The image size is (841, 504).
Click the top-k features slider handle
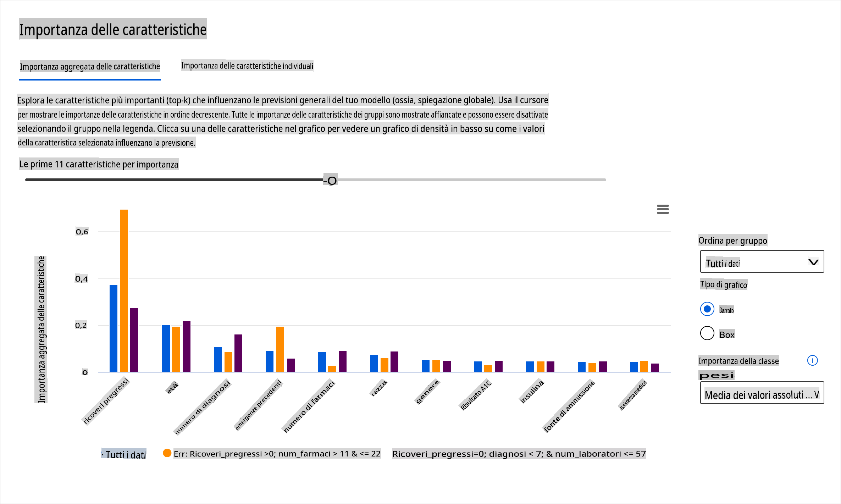click(332, 181)
